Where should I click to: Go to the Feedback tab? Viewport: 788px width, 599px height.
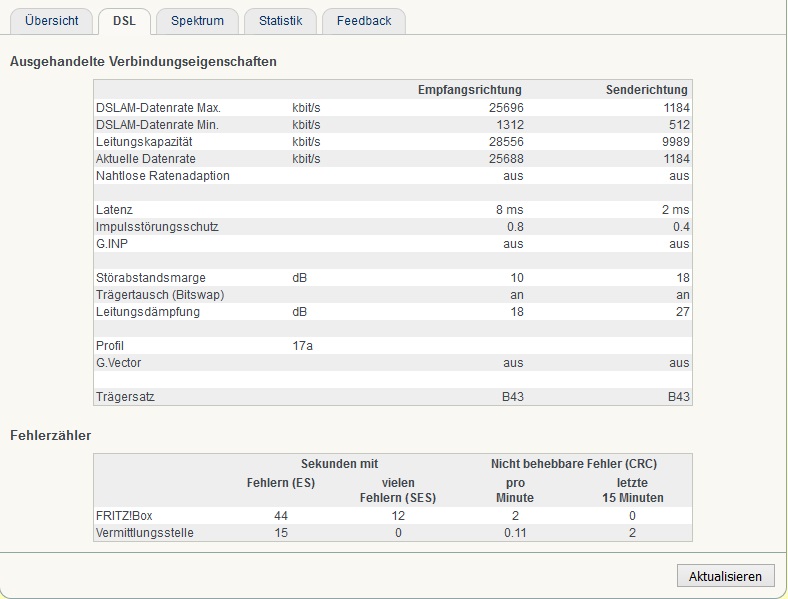click(x=364, y=21)
